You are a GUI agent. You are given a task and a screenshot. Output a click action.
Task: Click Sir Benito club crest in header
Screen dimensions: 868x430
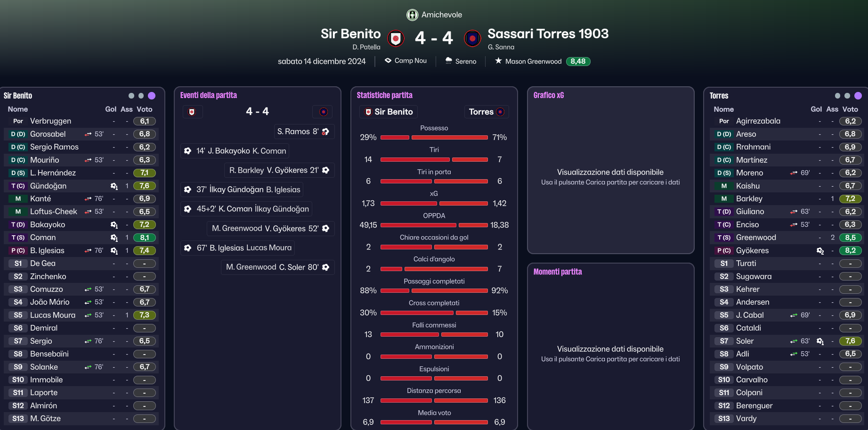[396, 38]
